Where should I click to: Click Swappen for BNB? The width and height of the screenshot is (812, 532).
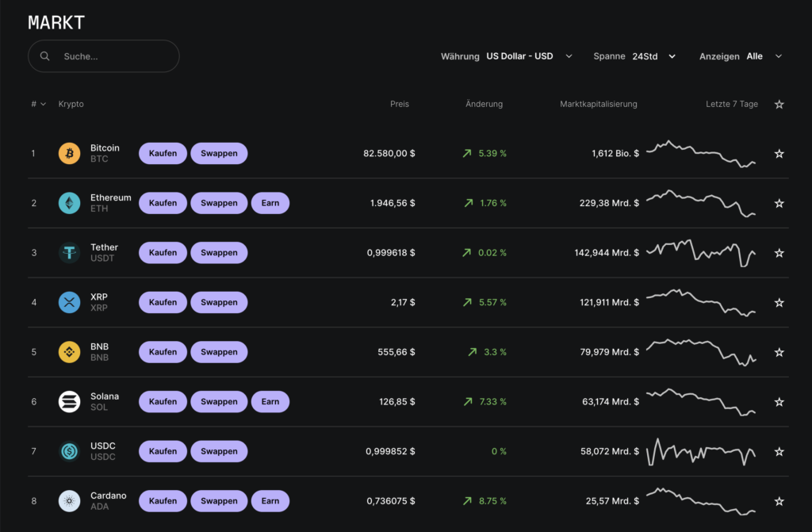[x=219, y=352]
